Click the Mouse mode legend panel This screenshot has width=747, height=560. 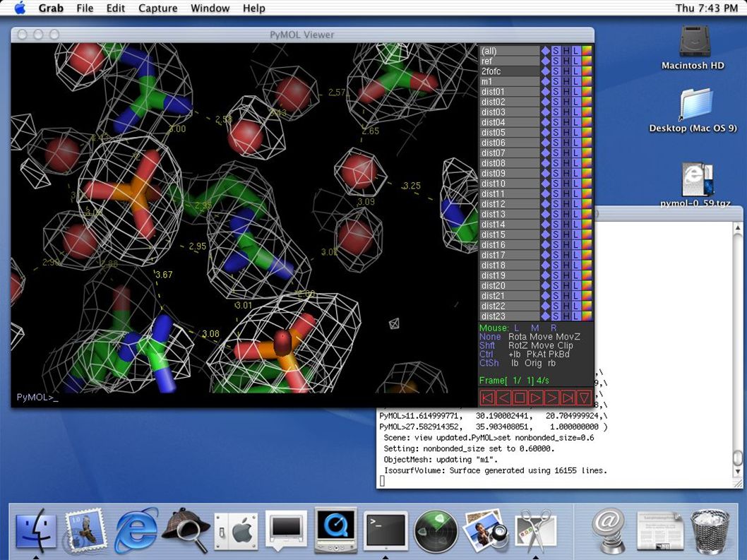(x=536, y=345)
